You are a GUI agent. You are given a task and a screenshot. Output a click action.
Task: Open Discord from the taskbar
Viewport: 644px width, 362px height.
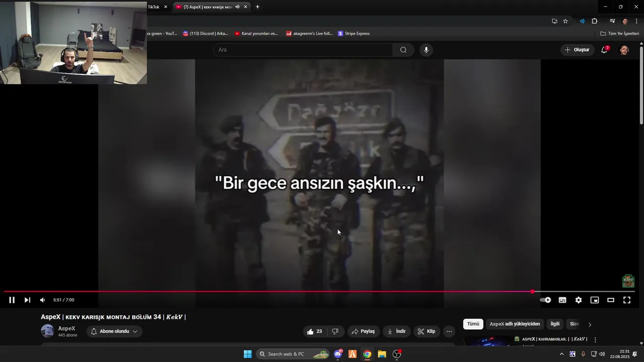point(338,354)
